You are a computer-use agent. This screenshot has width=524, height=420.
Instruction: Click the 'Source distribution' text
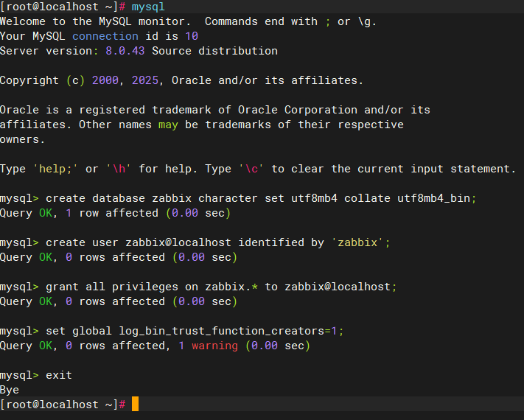tap(214, 51)
